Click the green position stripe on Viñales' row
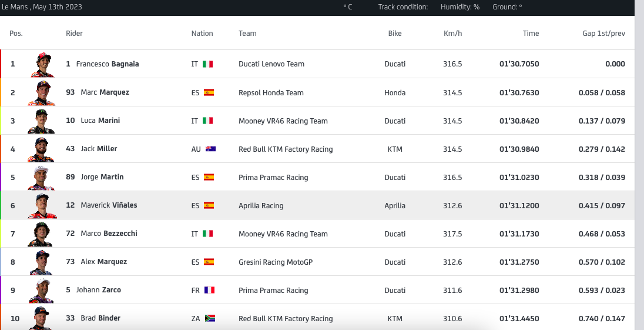 point(1,205)
